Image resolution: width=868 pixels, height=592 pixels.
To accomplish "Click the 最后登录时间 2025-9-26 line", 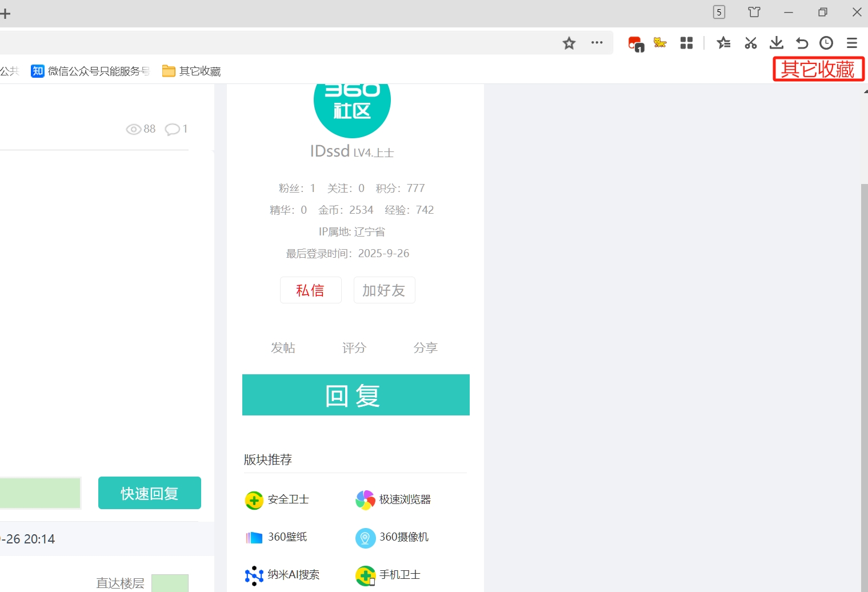I will [x=348, y=253].
